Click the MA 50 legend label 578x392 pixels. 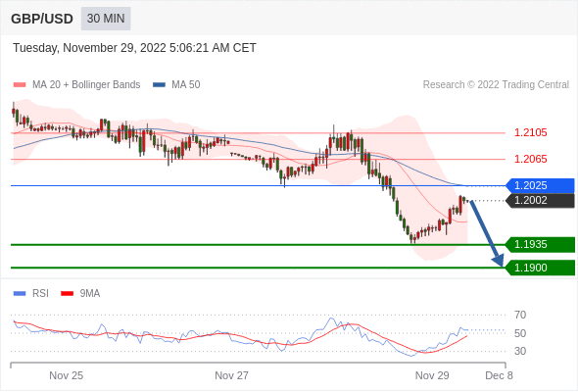[x=186, y=85]
